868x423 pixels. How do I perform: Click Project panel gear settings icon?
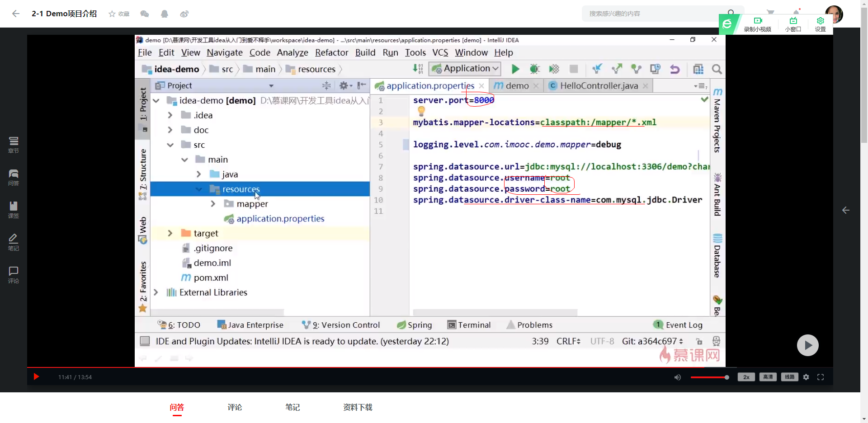click(345, 85)
